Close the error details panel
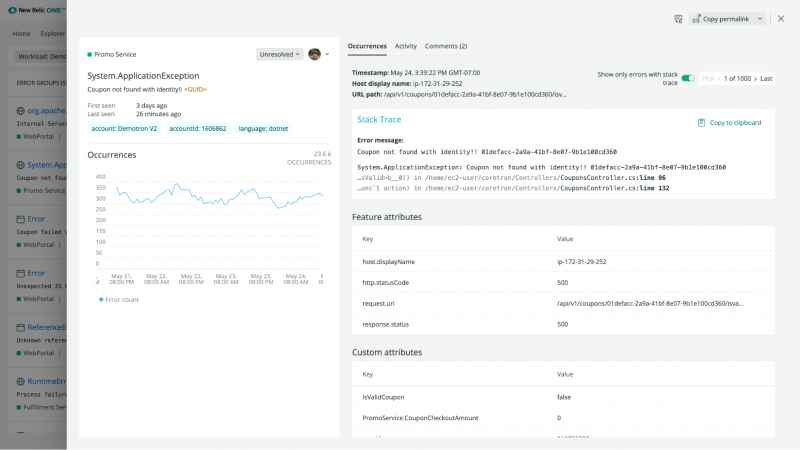Image resolution: width=800 pixels, height=450 pixels. tap(781, 18)
